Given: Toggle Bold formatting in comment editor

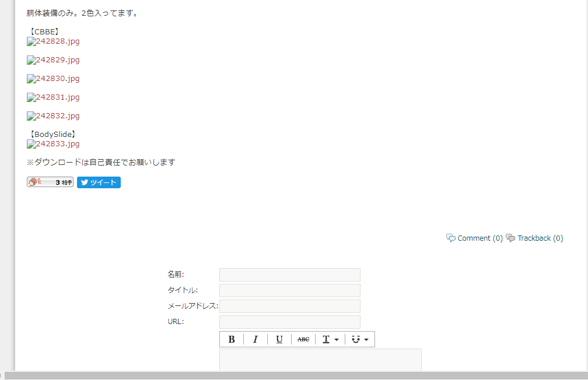Looking at the screenshot, I should click(232, 339).
